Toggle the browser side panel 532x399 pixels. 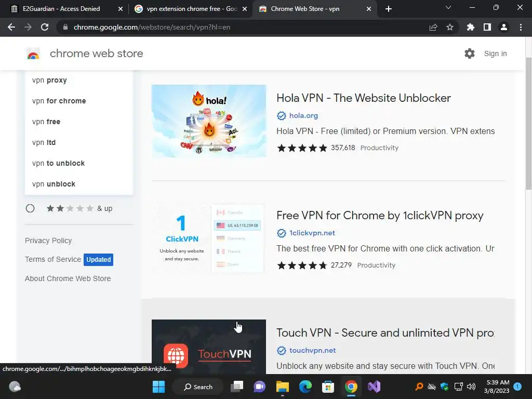tap(487, 27)
